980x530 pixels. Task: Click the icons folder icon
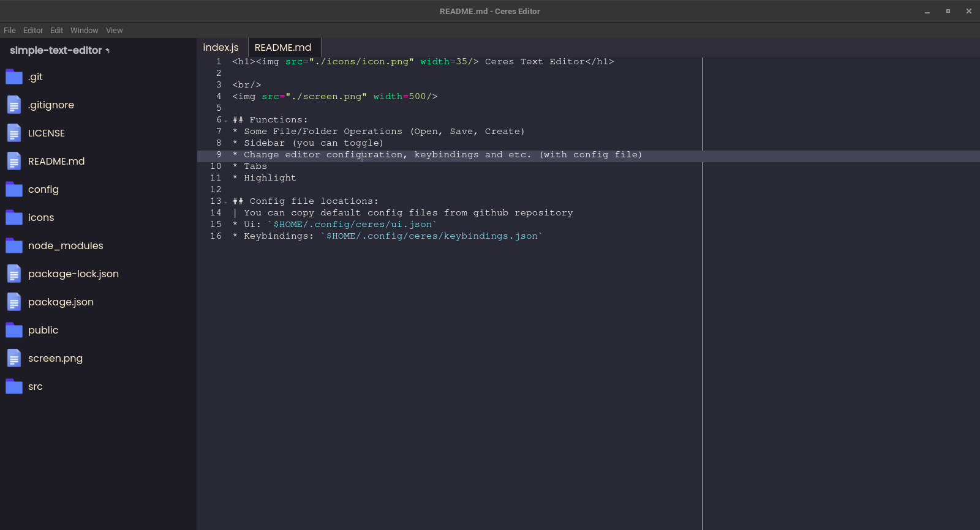click(x=14, y=217)
